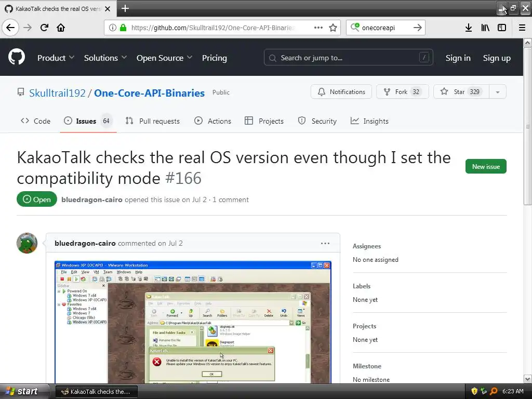Click the Open issue status badge
This screenshot has width=532, height=399.
click(x=37, y=199)
